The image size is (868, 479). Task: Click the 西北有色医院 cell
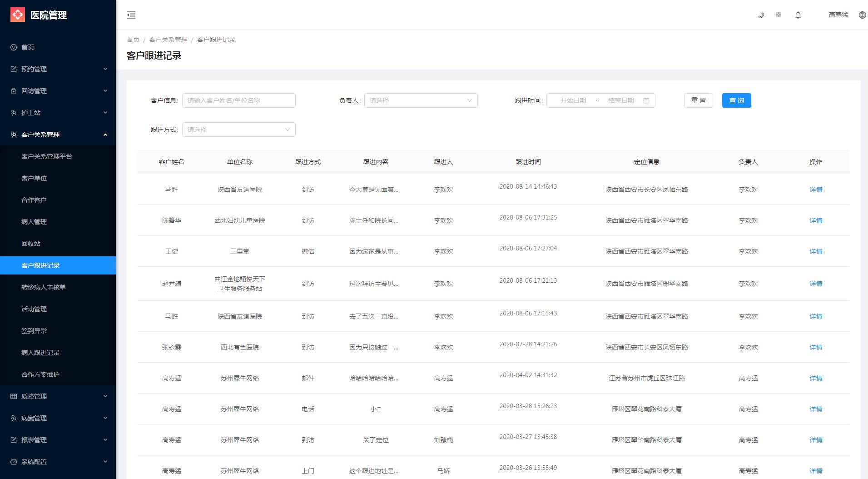(240, 347)
